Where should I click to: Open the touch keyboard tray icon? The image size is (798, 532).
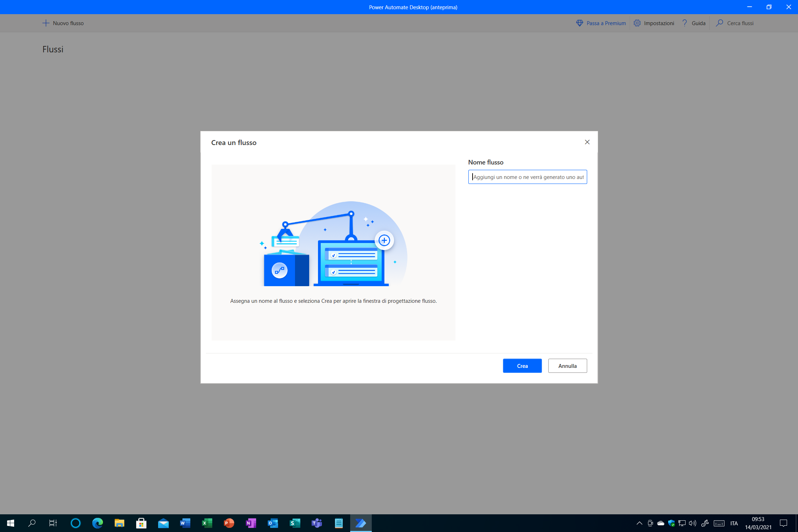(x=719, y=523)
